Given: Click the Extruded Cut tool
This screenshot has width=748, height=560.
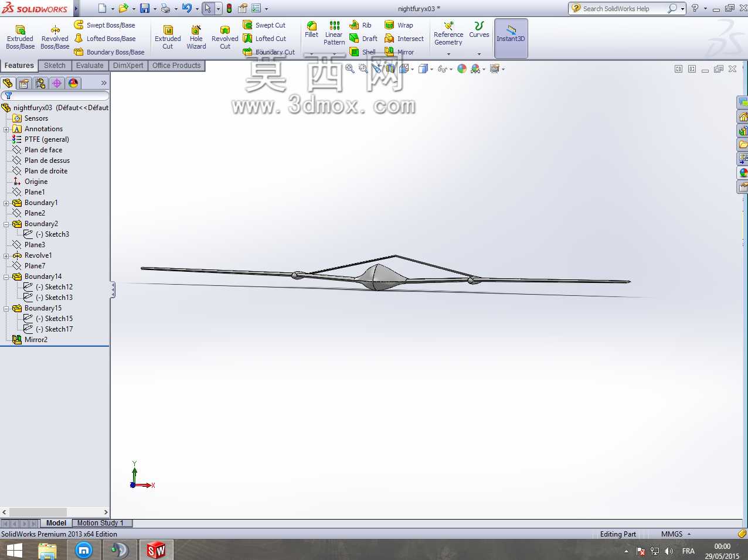Looking at the screenshot, I should [x=168, y=37].
